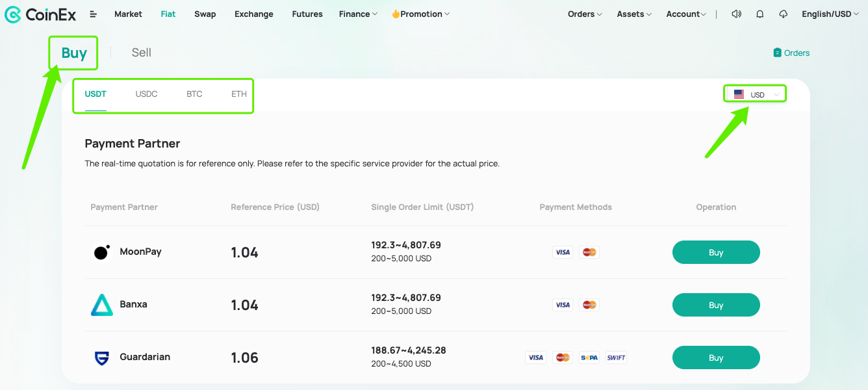
Task: Click the Payment Methods column header
Action: [x=576, y=207]
